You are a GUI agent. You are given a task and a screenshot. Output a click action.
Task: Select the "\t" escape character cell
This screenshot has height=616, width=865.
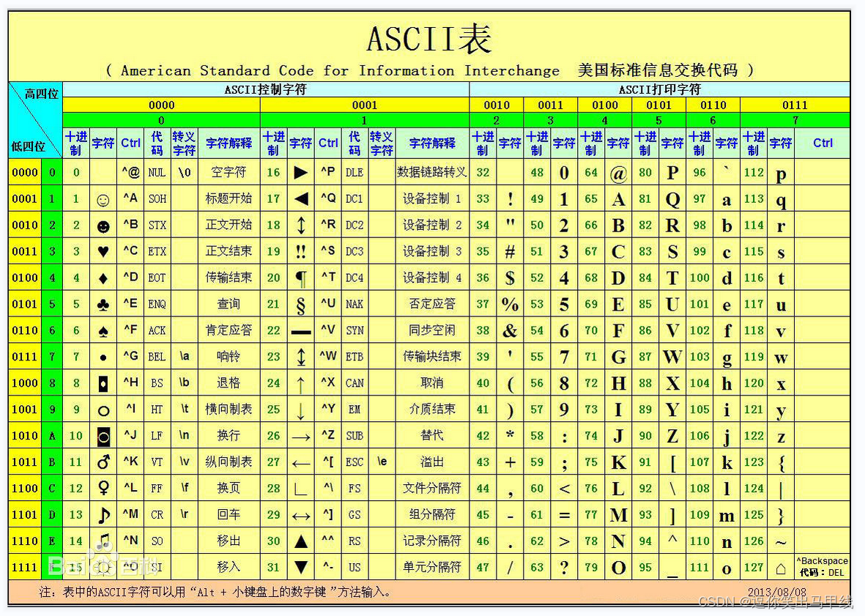185,409
